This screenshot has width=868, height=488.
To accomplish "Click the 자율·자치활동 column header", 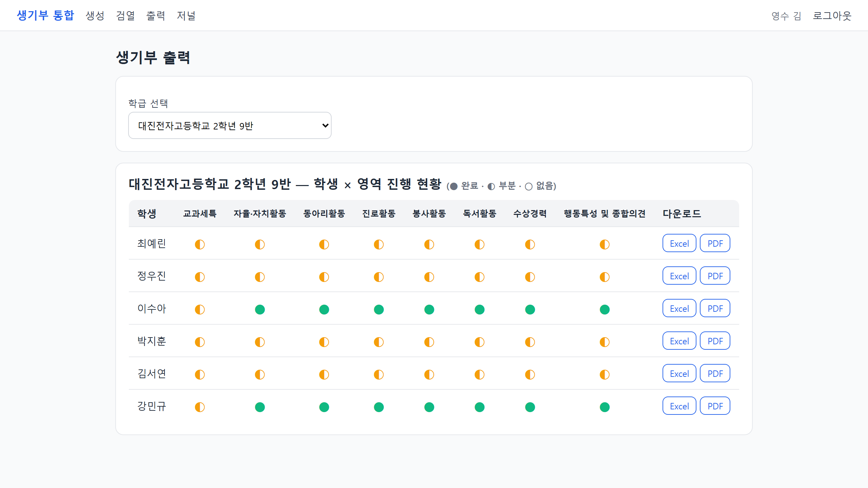I will pyautogui.click(x=260, y=213).
